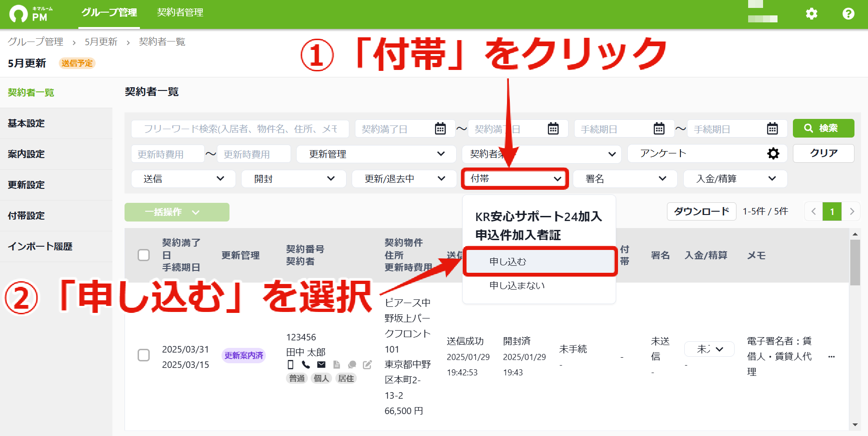Open calendar for first 契約満了日 field
The image size is (868, 436).
[440, 128]
